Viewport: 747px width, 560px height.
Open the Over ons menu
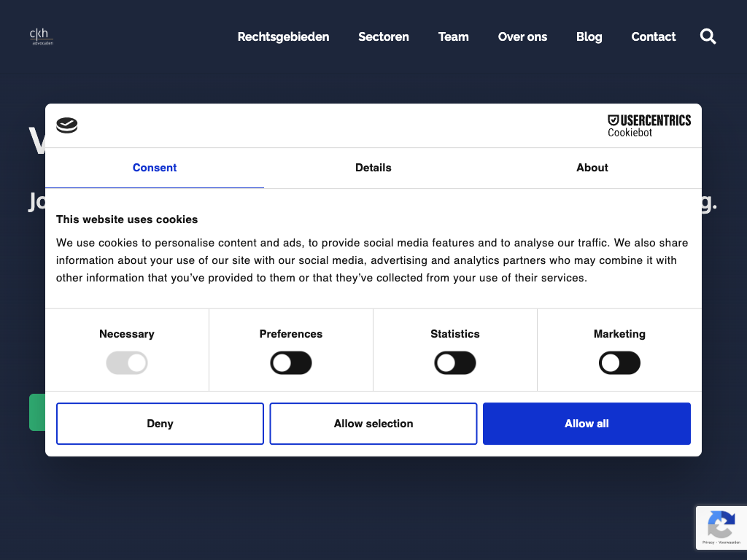coord(522,36)
